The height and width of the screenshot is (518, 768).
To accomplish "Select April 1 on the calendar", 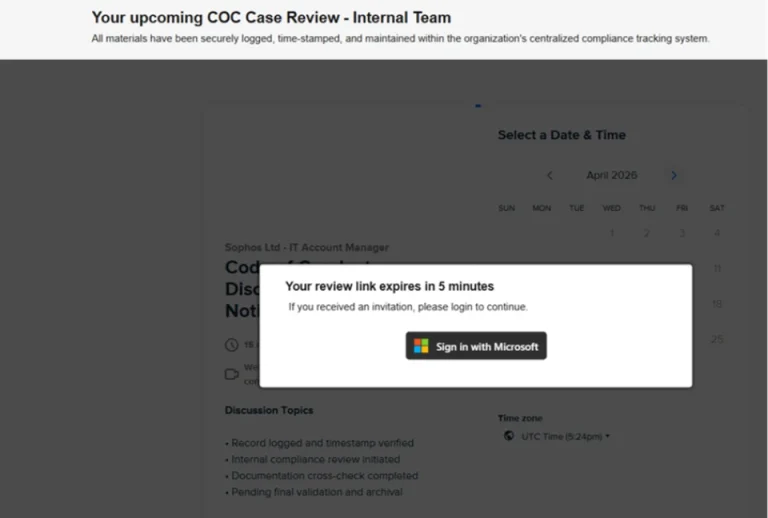I will 612,233.
